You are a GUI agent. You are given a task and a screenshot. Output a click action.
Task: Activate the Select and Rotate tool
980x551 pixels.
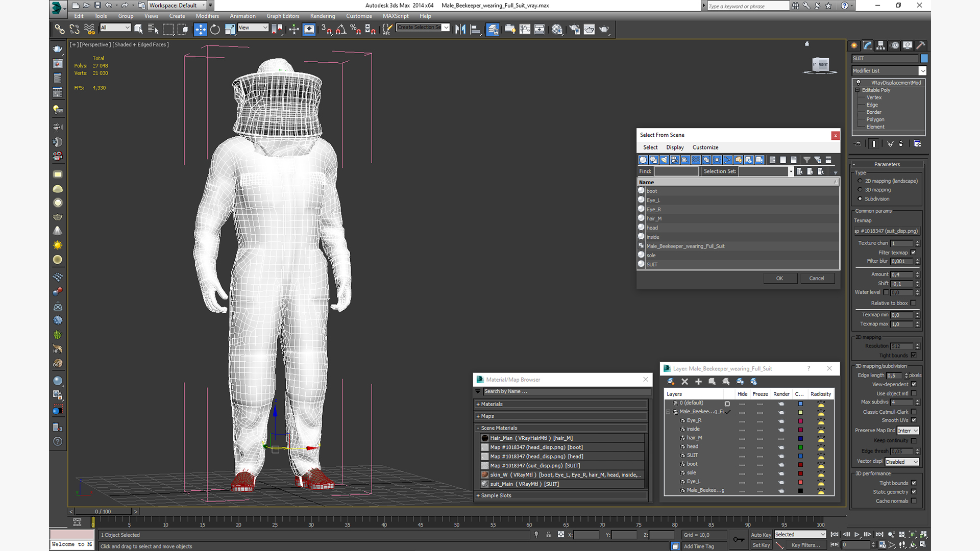click(215, 30)
